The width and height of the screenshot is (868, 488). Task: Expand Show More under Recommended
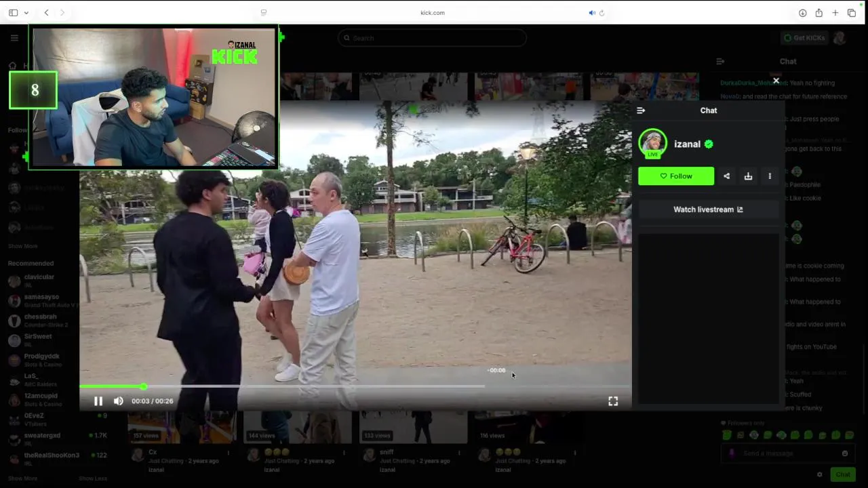click(22, 479)
